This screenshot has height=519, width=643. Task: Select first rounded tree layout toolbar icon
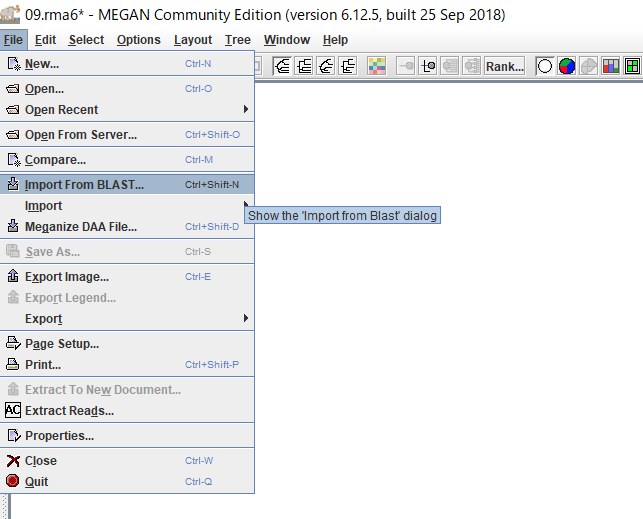pos(283,66)
